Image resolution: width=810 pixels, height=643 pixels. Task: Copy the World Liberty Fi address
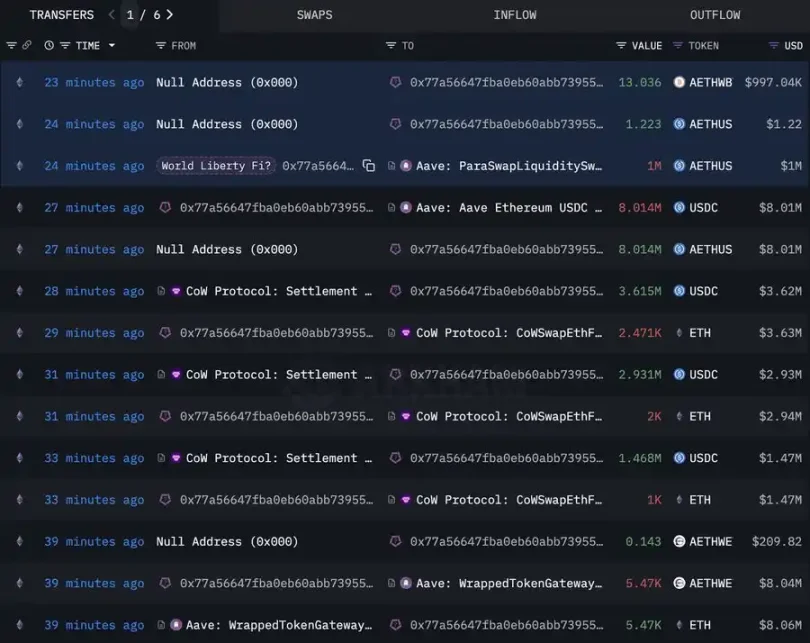click(x=369, y=166)
